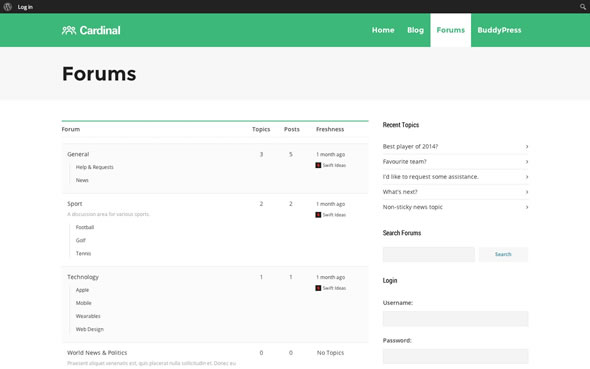This screenshot has width=590, height=369.
Task: Click the chevron beside Non-sticky news topic
Action: pyautogui.click(x=527, y=207)
